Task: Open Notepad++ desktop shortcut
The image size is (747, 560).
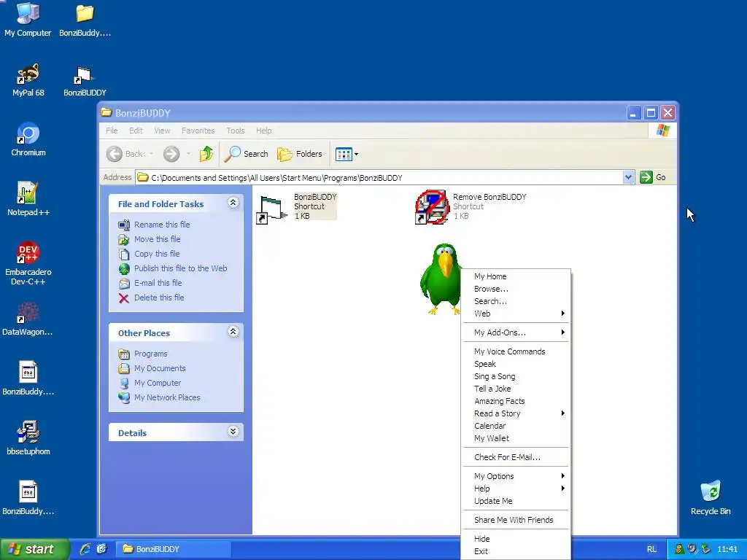Action: [28, 199]
